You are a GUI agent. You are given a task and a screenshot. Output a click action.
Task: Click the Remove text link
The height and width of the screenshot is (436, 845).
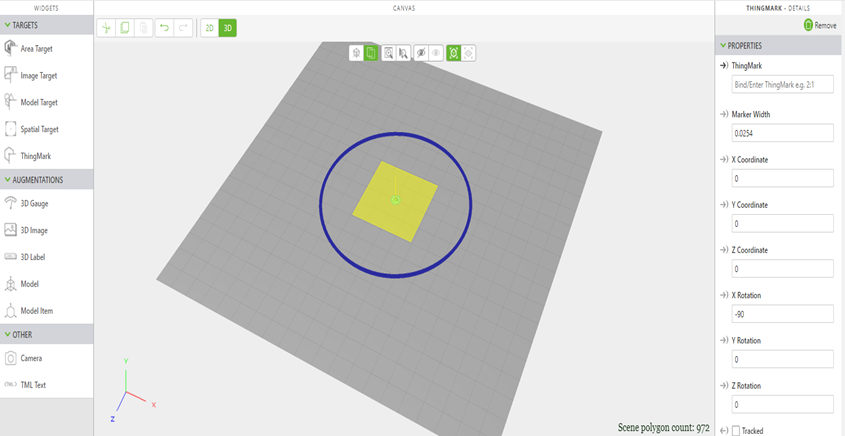(x=825, y=25)
